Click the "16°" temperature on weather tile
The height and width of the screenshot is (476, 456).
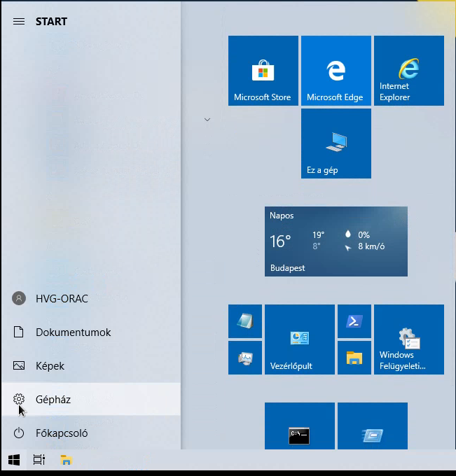(280, 241)
